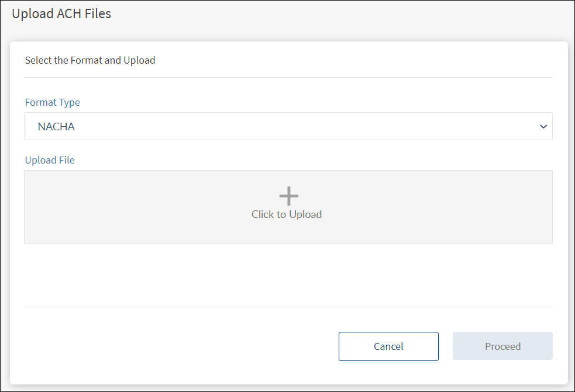Image resolution: width=575 pixels, height=392 pixels.
Task: Select the NACHA value in format field
Action: click(x=56, y=126)
